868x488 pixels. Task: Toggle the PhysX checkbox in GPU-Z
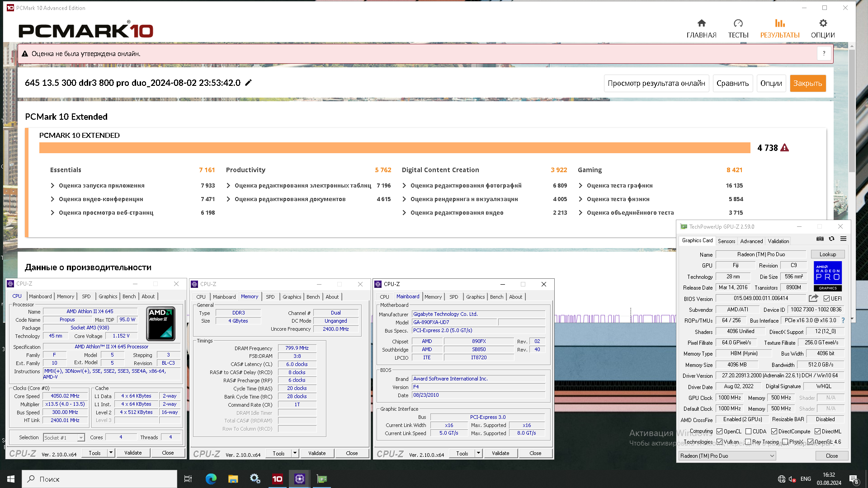point(785,442)
